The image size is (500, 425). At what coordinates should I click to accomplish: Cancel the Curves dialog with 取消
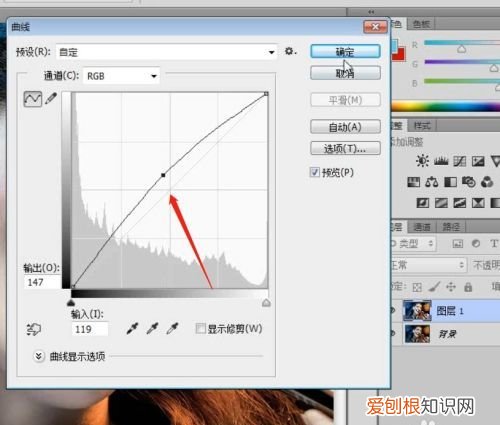(x=345, y=73)
